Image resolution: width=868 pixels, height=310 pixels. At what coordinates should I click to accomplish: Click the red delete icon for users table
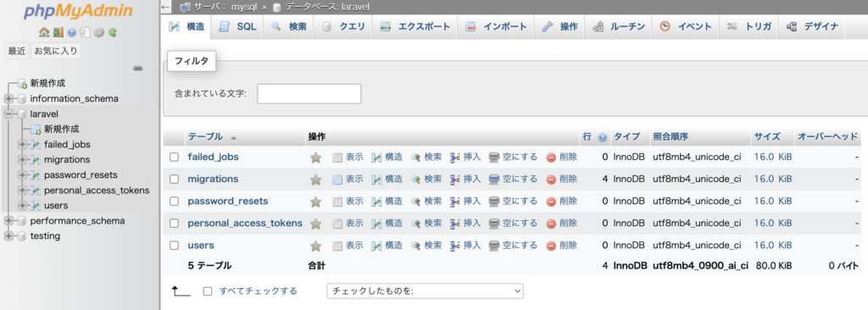click(x=551, y=246)
